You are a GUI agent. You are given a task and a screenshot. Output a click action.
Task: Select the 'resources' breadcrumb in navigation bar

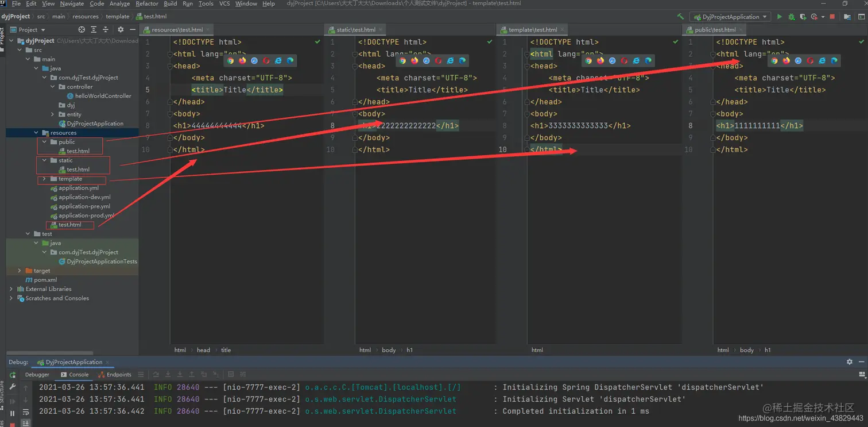[x=86, y=17]
